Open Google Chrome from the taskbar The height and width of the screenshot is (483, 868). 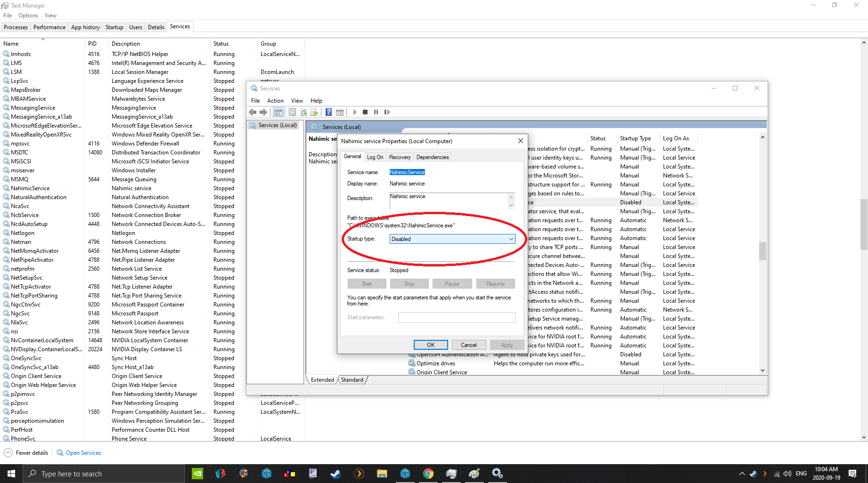point(428,474)
